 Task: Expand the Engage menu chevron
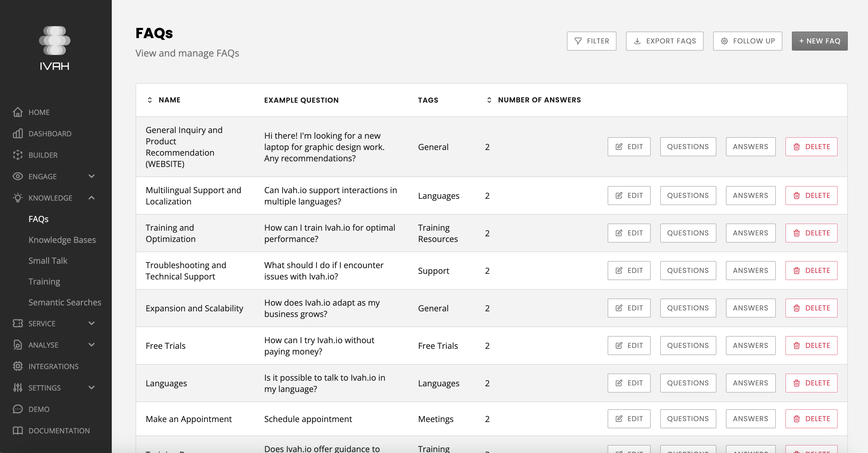pyautogui.click(x=91, y=176)
